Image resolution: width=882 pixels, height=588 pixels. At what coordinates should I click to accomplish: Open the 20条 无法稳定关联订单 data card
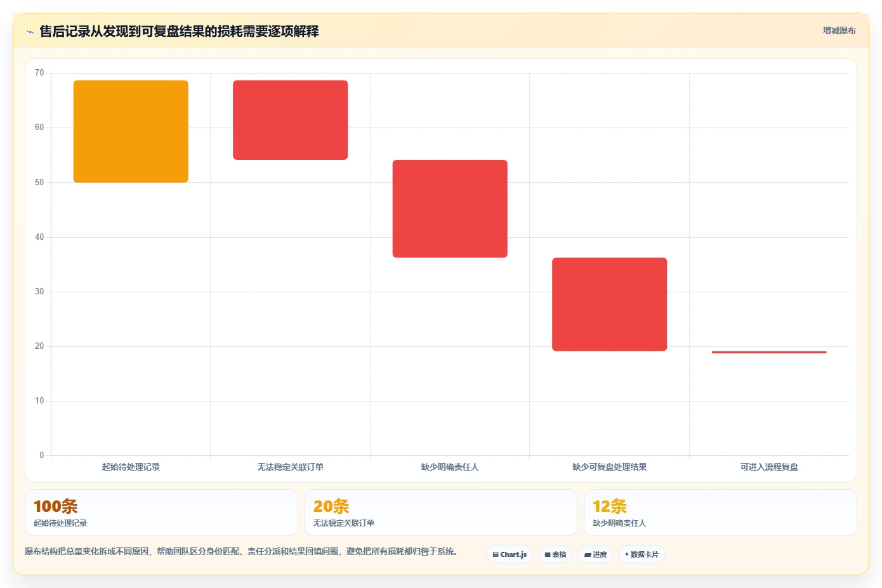[441, 513]
